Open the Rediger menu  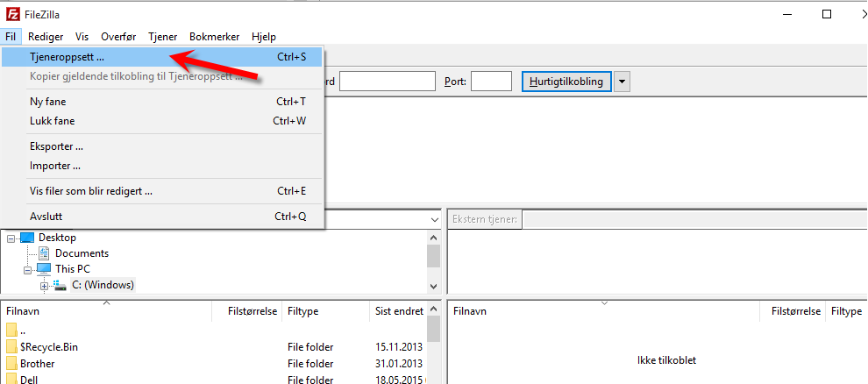[46, 37]
